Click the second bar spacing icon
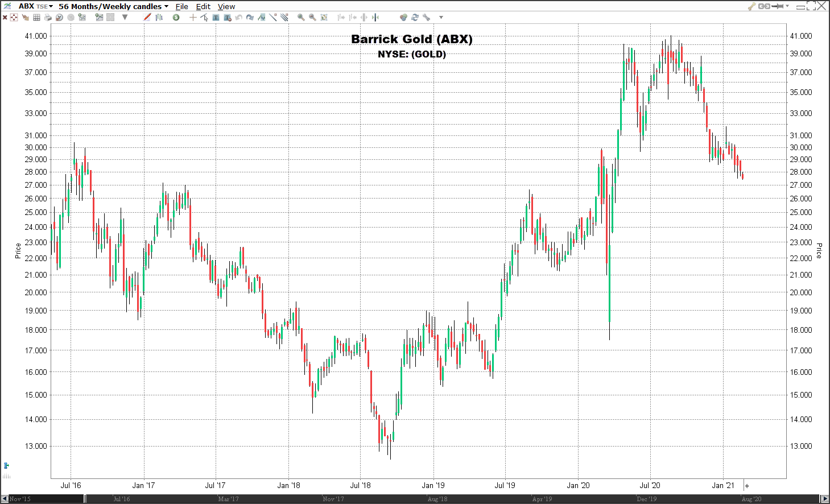This screenshot has width=830, height=504. pyautogui.click(x=352, y=18)
